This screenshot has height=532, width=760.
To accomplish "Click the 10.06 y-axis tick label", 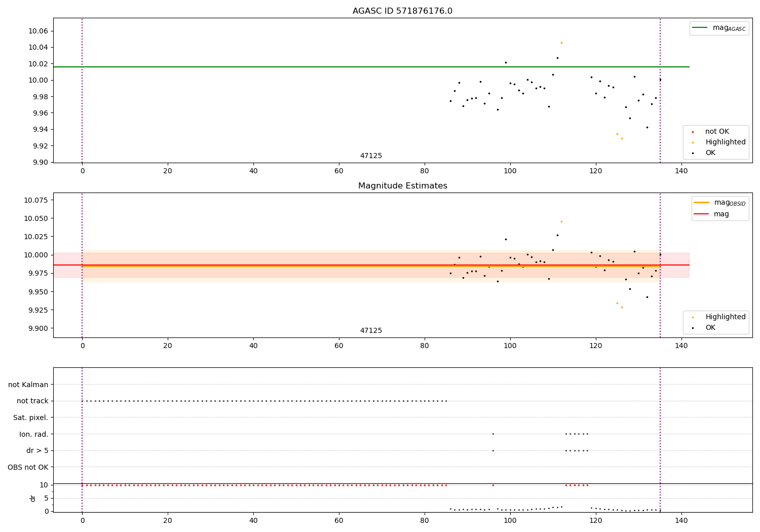I will pyautogui.click(x=38, y=31).
